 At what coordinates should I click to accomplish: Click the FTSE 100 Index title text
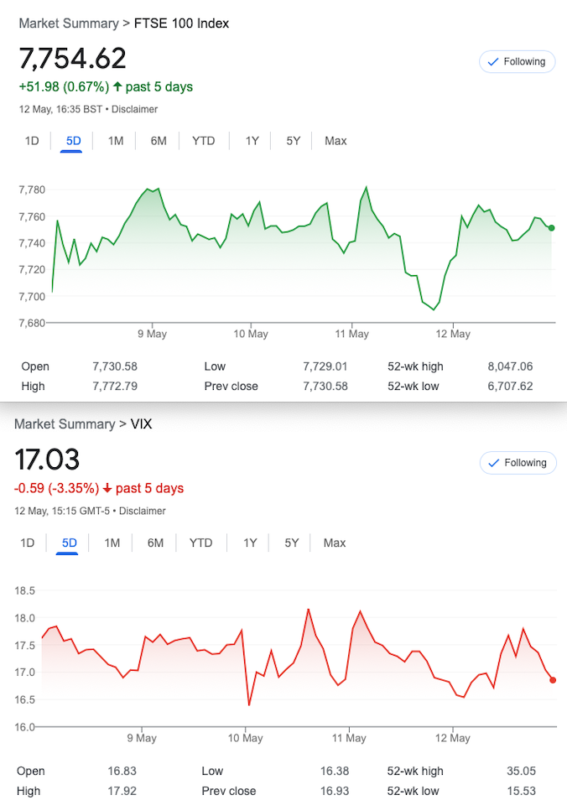point(181,23)
